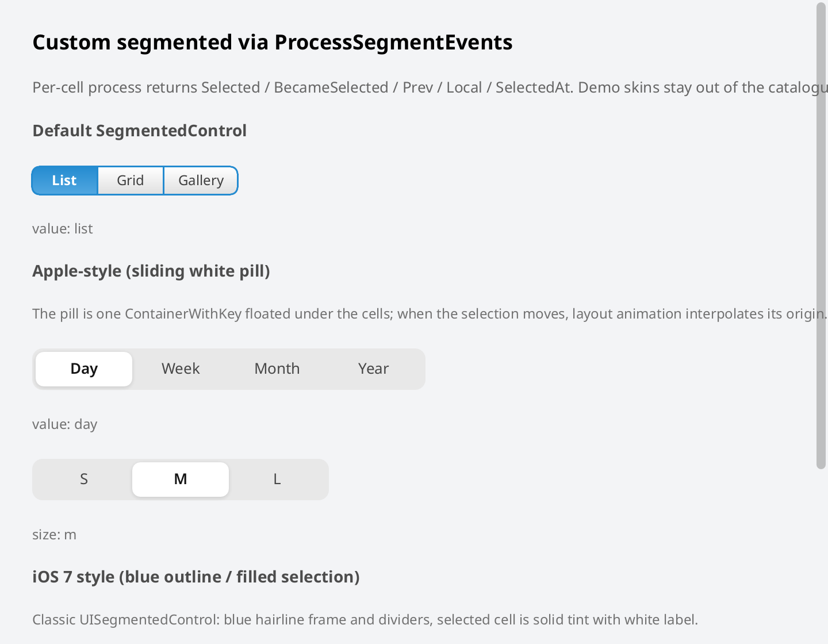Select size M segment
The image size is (828, 644).
(181, 479)
